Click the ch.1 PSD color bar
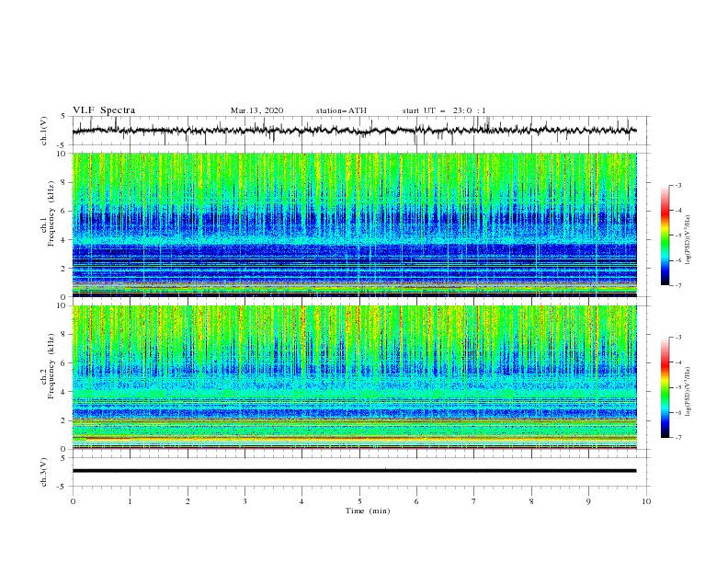The height and width of the screenshot is (563, 728). pos(665,236)
